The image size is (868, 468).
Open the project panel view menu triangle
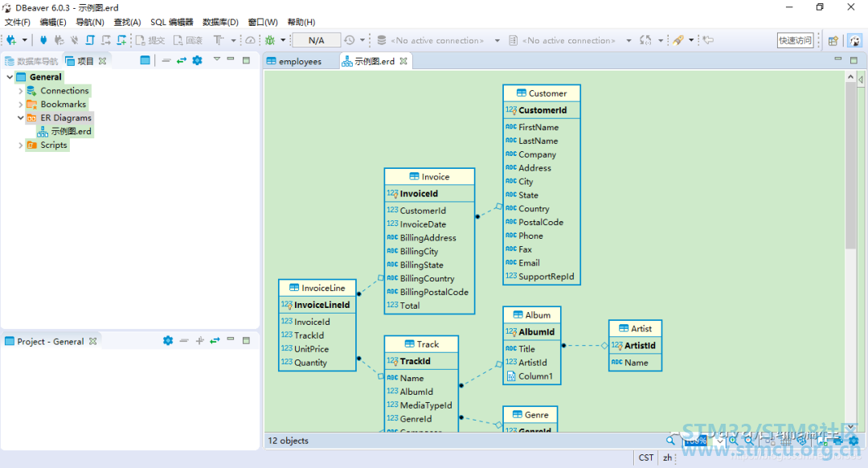217,60
